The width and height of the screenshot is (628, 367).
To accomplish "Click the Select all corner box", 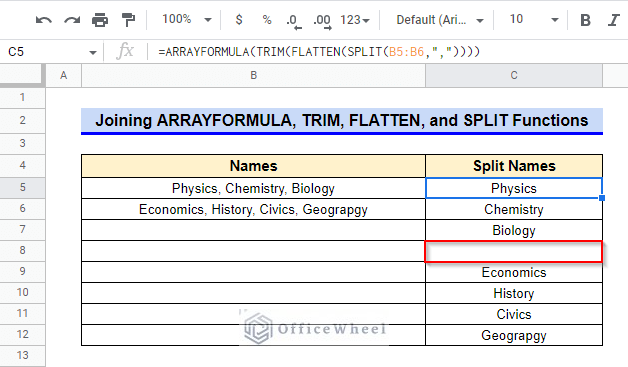I will (21, 75).
